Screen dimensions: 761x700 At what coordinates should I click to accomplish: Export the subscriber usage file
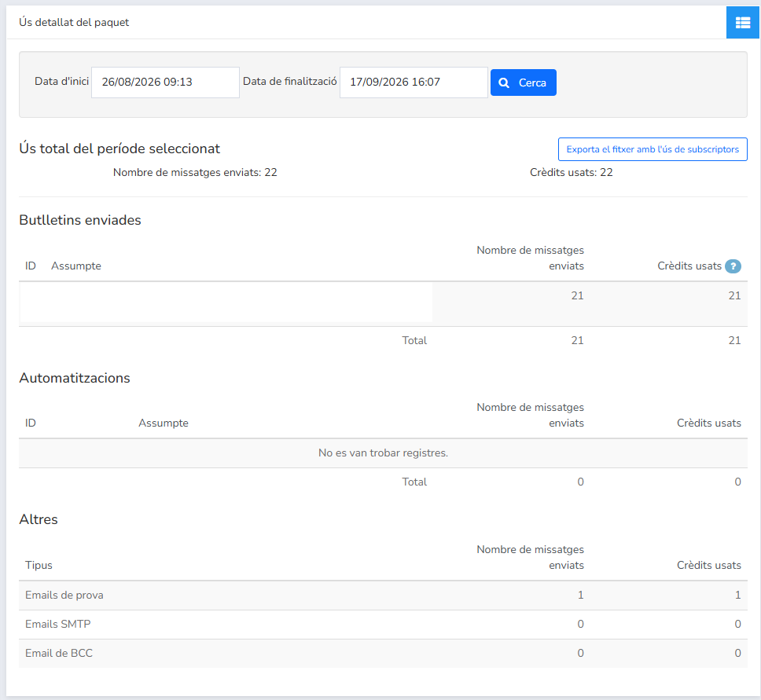tap(653, 149)
